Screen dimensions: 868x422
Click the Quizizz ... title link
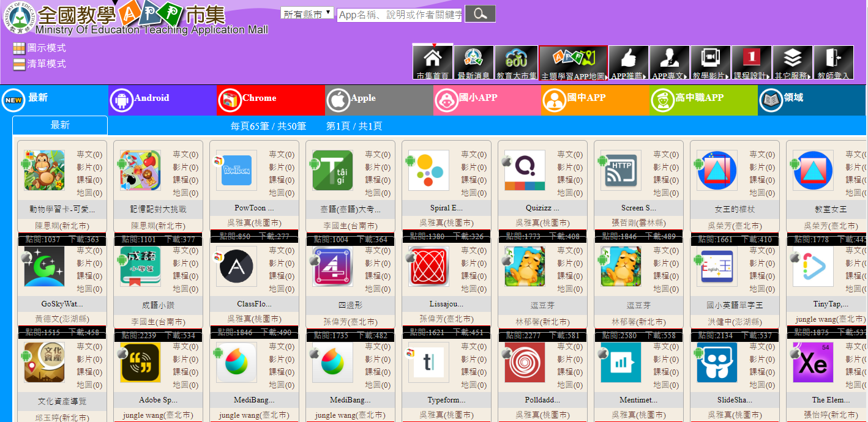click(542, 208)
